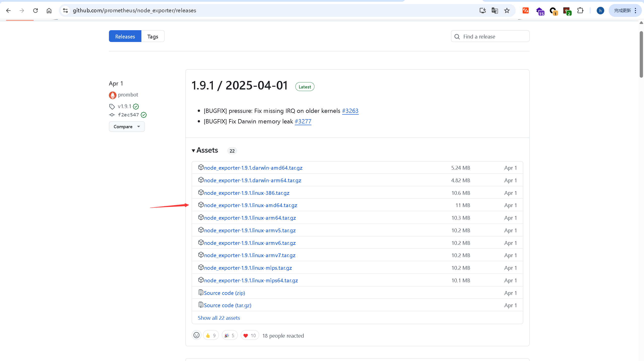
Task: View site information icon in address bar
Action: 65,11
